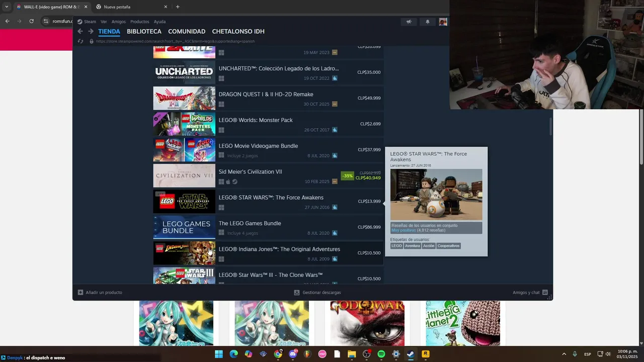Open UNCHARTED Colección Legado de los Ladrones
The width and height of the screenshot is (644, 362).
tap(268, 72)
